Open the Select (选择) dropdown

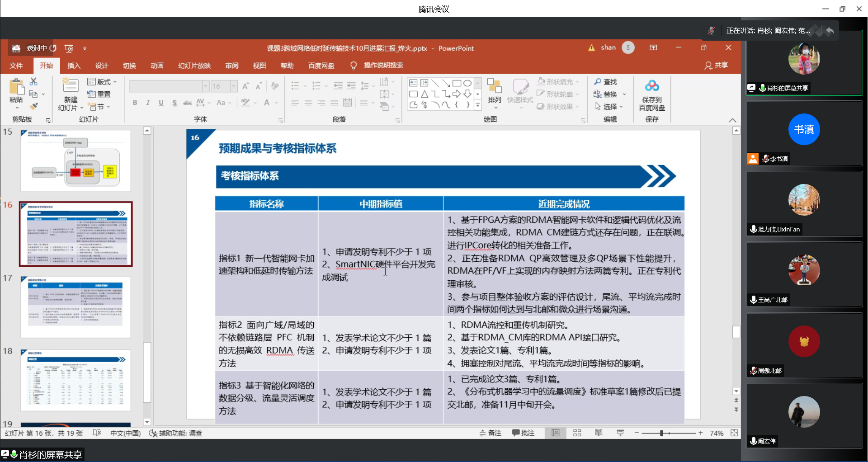(609, 107)
